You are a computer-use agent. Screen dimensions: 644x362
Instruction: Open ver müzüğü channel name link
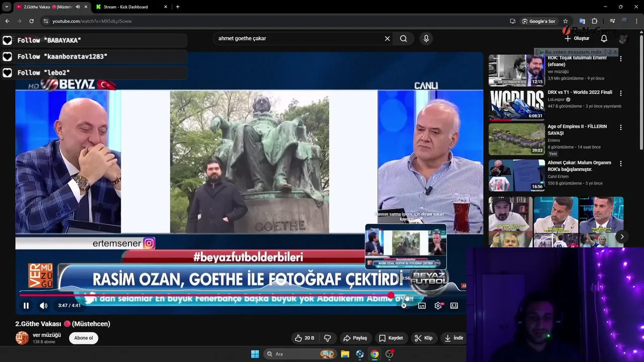(47, 335)
